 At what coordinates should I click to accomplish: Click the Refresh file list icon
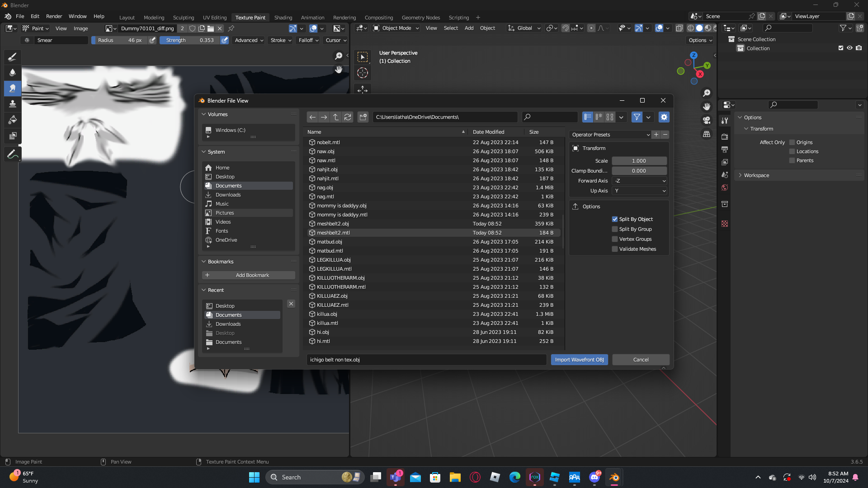tap(348, 117)
